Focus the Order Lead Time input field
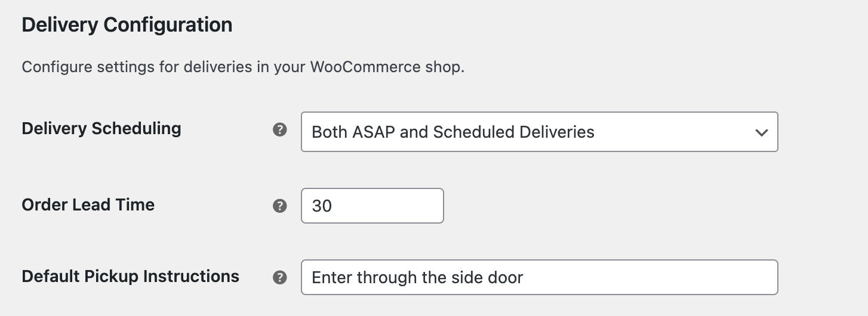The width and height of the screenshot is (868, 316). click(372, 206)
